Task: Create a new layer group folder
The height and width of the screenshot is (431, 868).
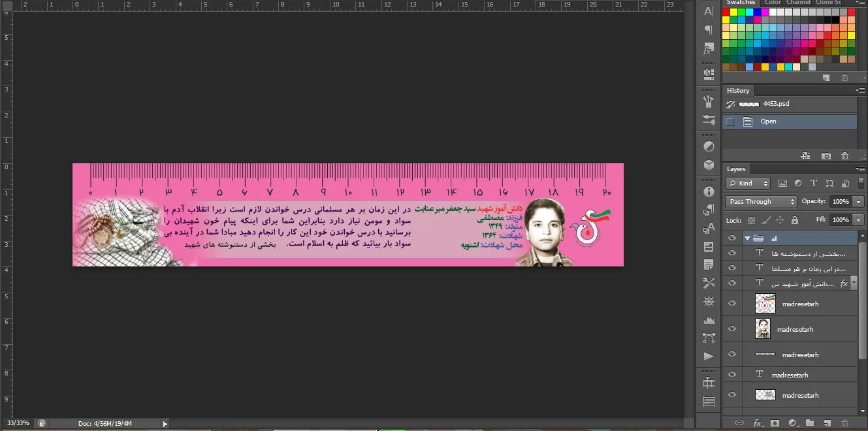Action: click(810, 423)
